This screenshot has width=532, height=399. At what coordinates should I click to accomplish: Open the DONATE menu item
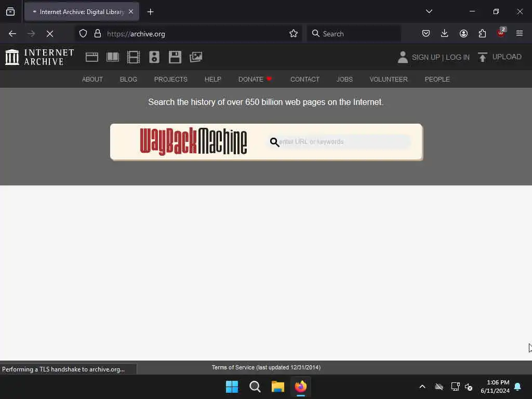pyautogui.click(x=255, y=79)
